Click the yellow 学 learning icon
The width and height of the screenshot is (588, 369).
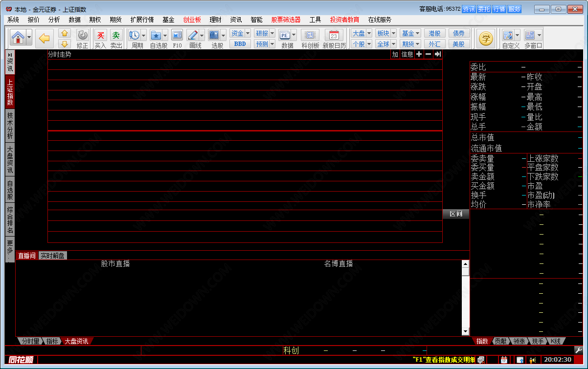click(486, 38)
